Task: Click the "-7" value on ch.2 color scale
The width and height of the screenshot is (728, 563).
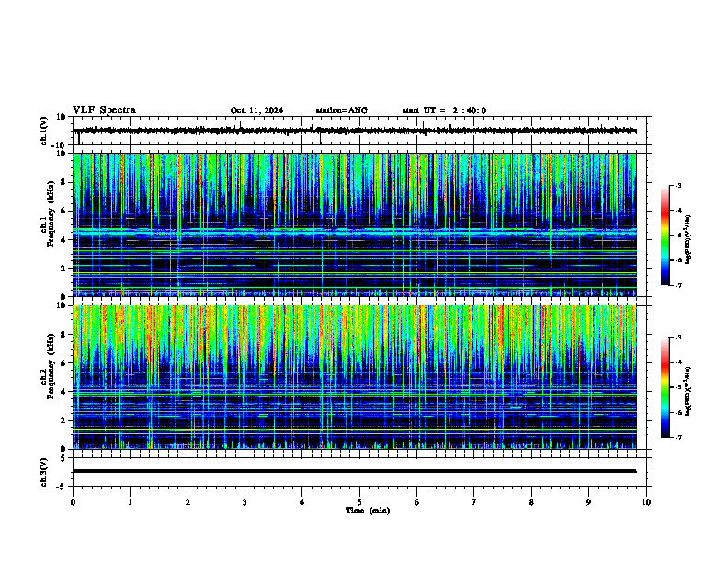Action: [678, 438]
